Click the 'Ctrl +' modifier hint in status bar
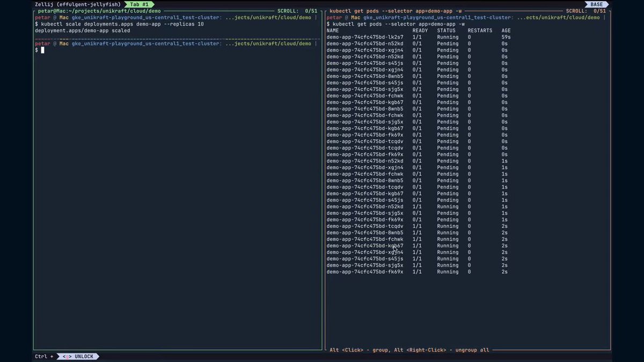The image size is (644, 362). tap(44, 357)
